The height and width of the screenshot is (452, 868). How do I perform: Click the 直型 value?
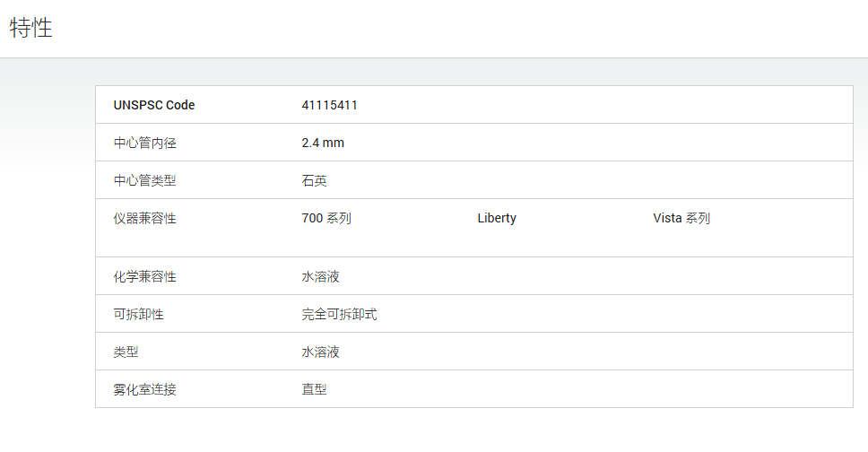[315, 390]
